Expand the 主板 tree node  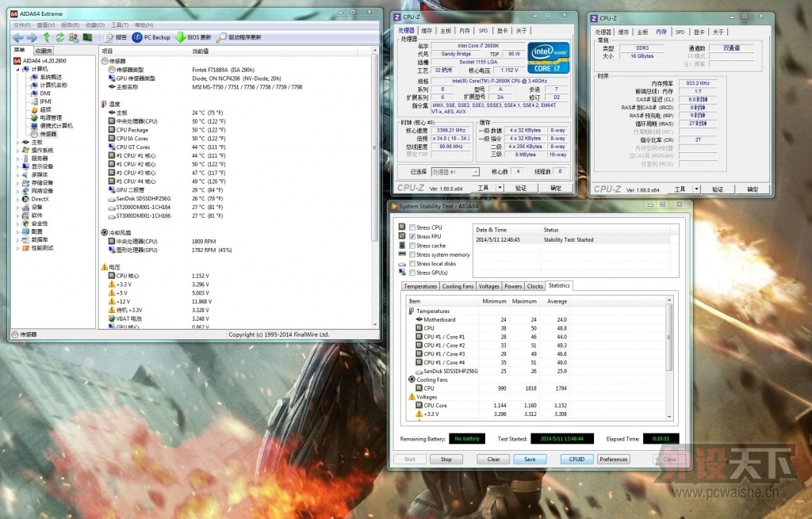point(17,143)
